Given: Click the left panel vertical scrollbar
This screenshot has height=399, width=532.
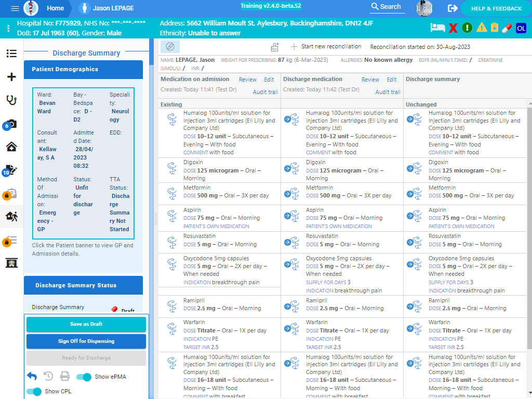Looking at the screenshot, I should tap(151, 51).
